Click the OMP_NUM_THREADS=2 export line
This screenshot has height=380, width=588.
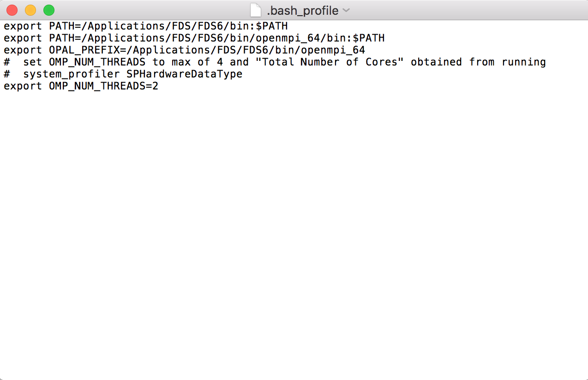81,86
